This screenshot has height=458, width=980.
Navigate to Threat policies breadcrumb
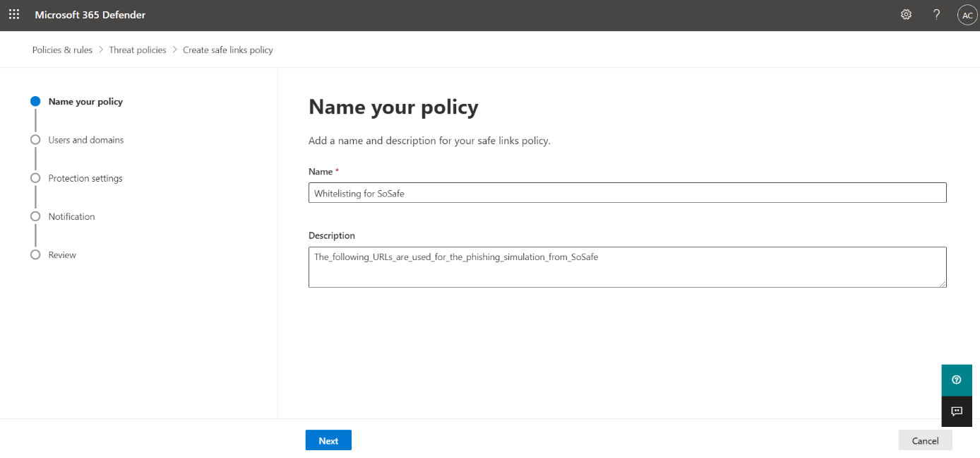(x=138, y=50)
